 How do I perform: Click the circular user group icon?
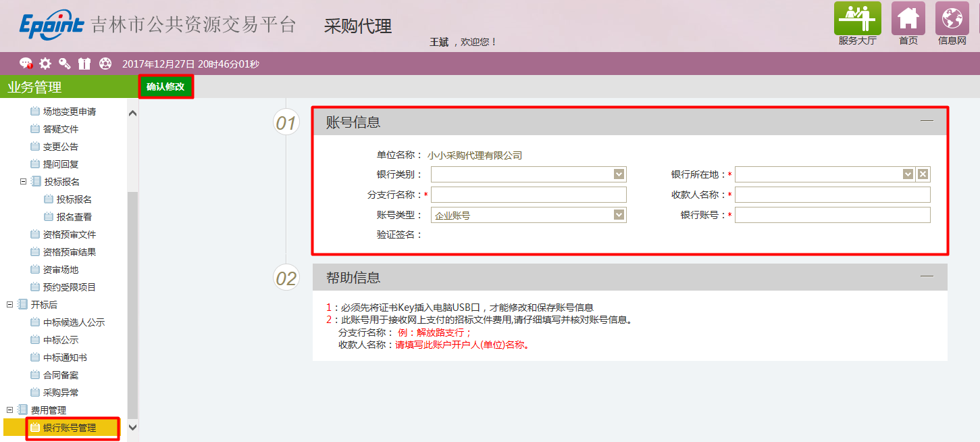105,64
